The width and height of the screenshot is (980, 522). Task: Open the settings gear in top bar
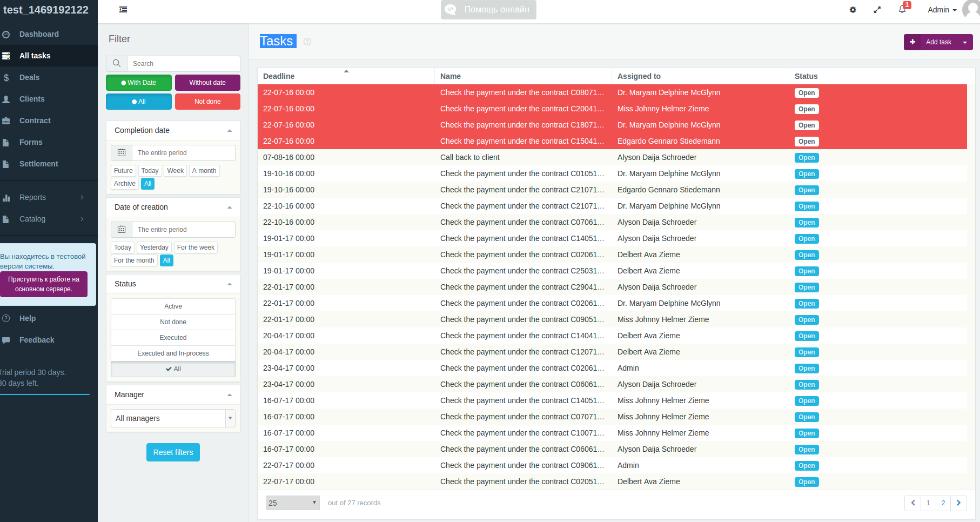[853, 10]
